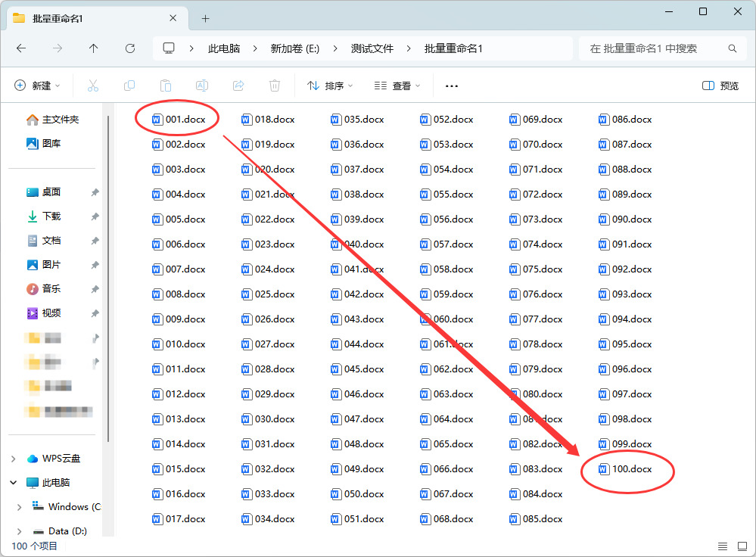Click the Rename icon in toolbar
This screenshot has height=557, width=756.
click(x=202, y=86)
